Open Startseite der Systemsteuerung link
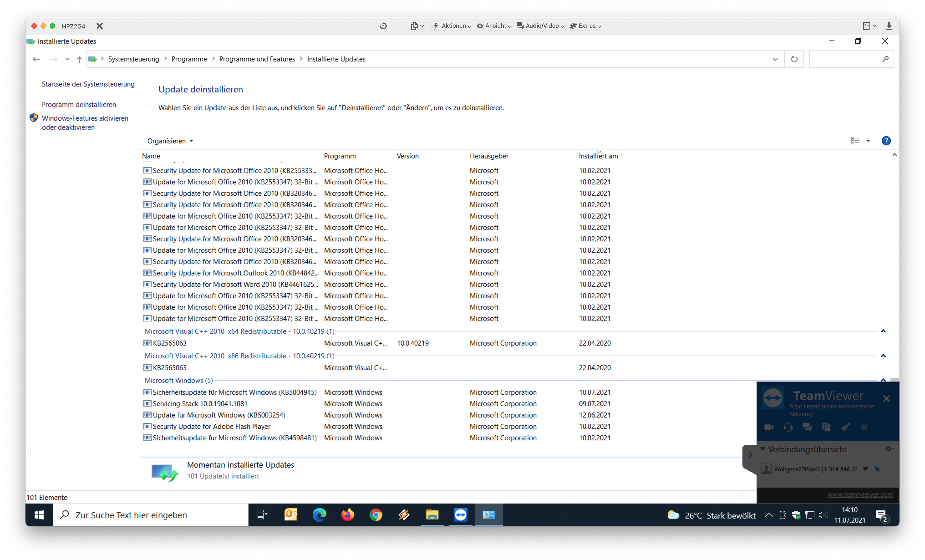This screenshot has height=560, width=925. 88,84
